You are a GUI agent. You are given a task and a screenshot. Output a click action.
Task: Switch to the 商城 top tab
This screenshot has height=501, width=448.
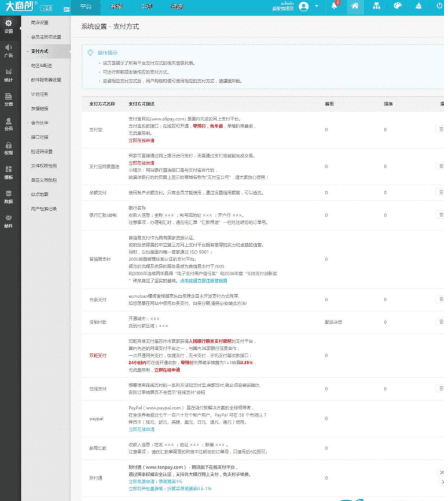point(116,7)
